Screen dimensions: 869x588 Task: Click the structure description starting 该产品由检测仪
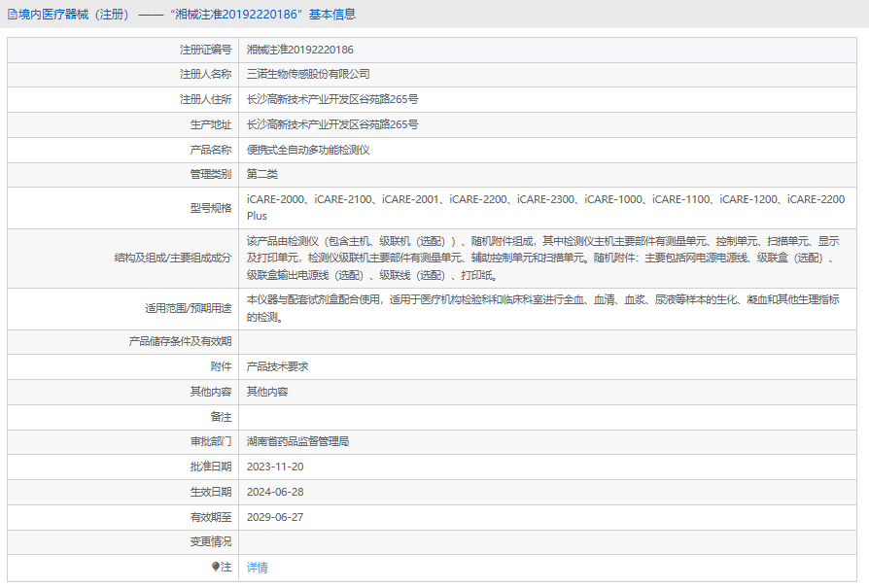point(543,258)
